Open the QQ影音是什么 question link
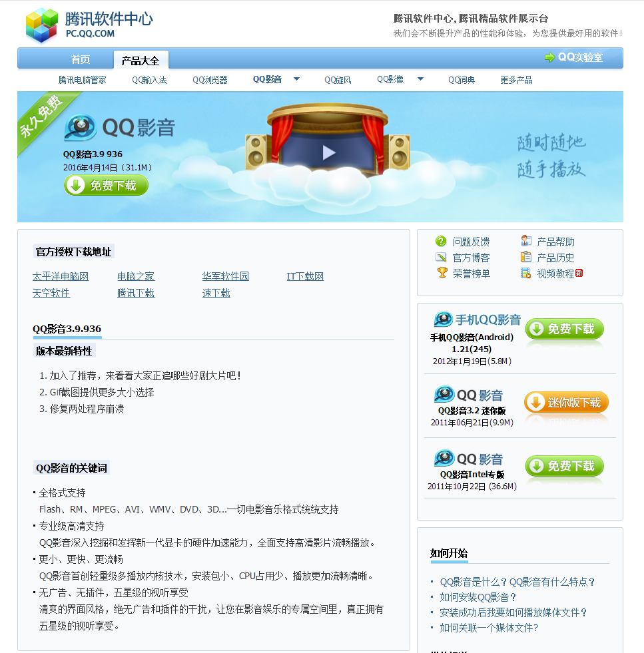The height and width of the screenshot is (653, 644). tap(517, 582)
